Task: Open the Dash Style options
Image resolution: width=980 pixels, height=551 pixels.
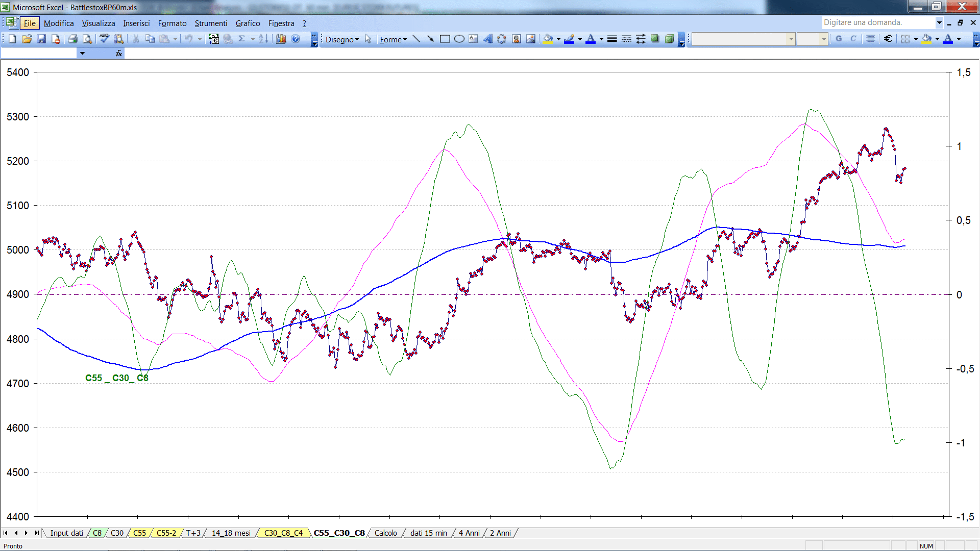Action: coord(626,39)
